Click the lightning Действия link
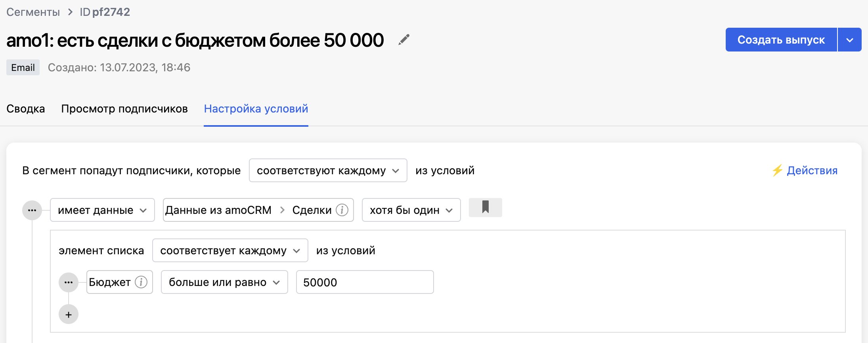 pyautogui.click(x=805, y=170)
